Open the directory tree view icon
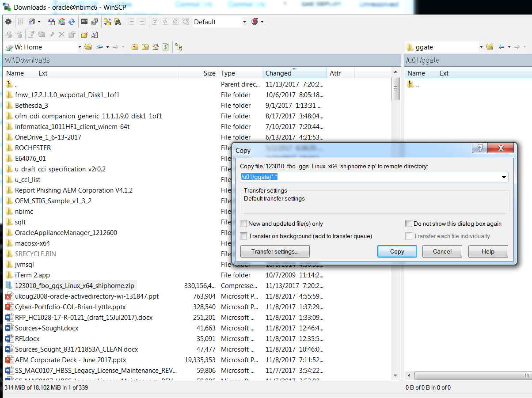 coord(178,47)
